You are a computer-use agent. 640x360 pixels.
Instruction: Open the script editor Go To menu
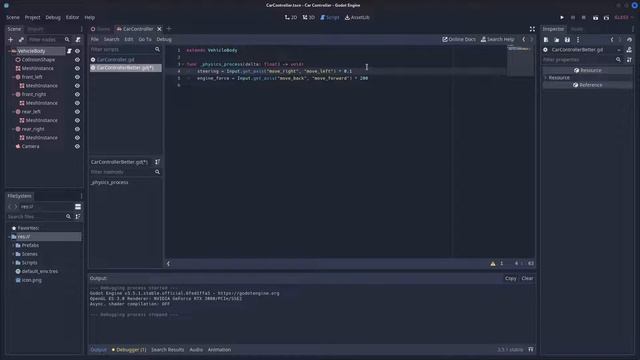[x=145, y=40]
